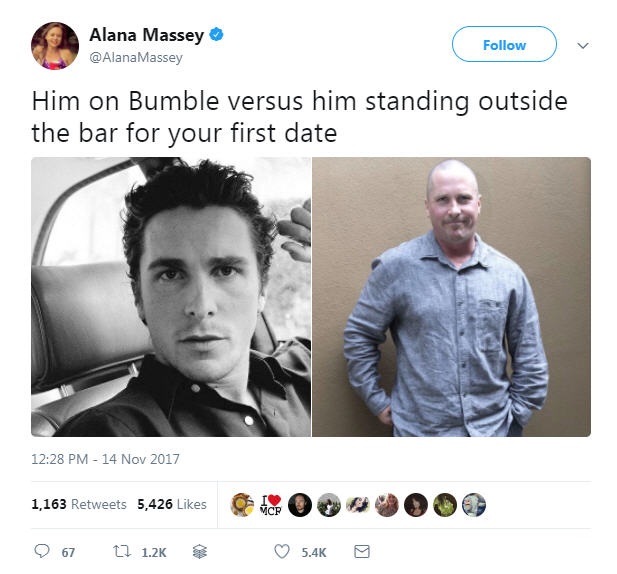Open the Alana Massey display name link
Viewport: 617px width, 574px height.
click(x=147, y=35)
